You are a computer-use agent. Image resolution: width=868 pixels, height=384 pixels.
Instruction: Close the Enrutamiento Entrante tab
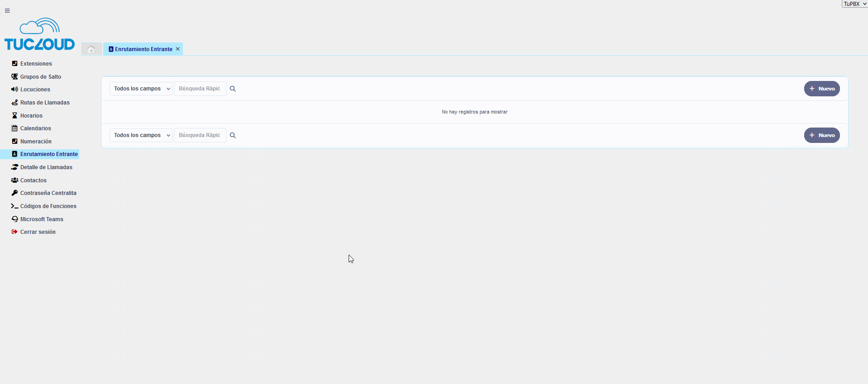(178, 49)
